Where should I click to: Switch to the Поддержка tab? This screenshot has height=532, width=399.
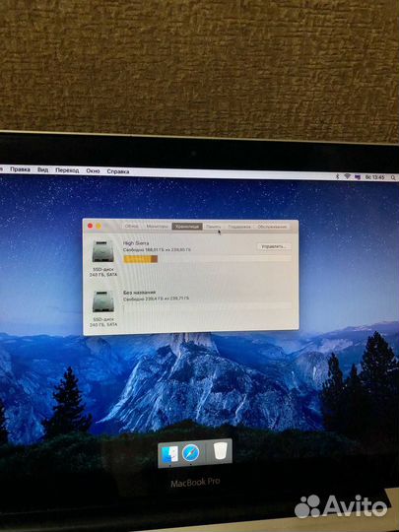(239, 227)
